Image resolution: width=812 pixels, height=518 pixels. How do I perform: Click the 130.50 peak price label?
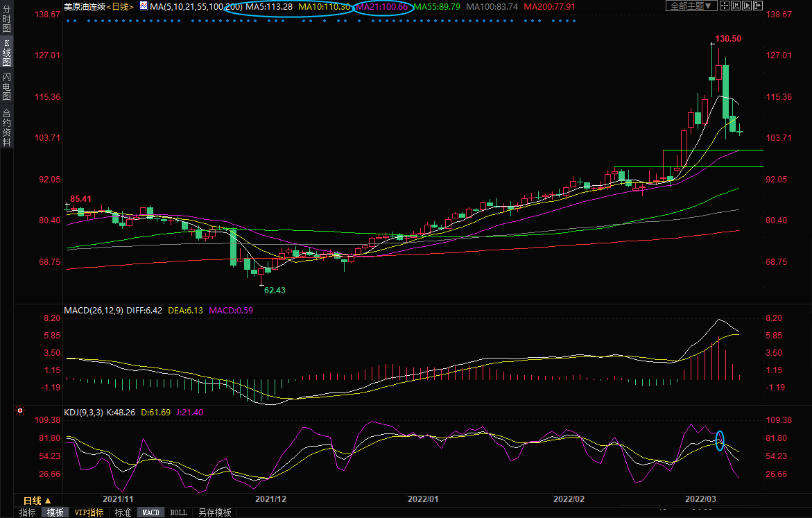point(727,40)
